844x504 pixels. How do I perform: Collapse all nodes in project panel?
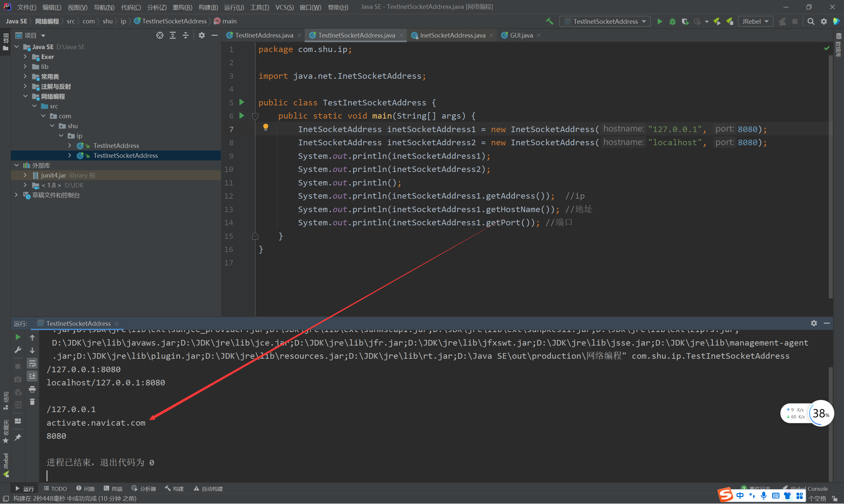coord(186,35)
